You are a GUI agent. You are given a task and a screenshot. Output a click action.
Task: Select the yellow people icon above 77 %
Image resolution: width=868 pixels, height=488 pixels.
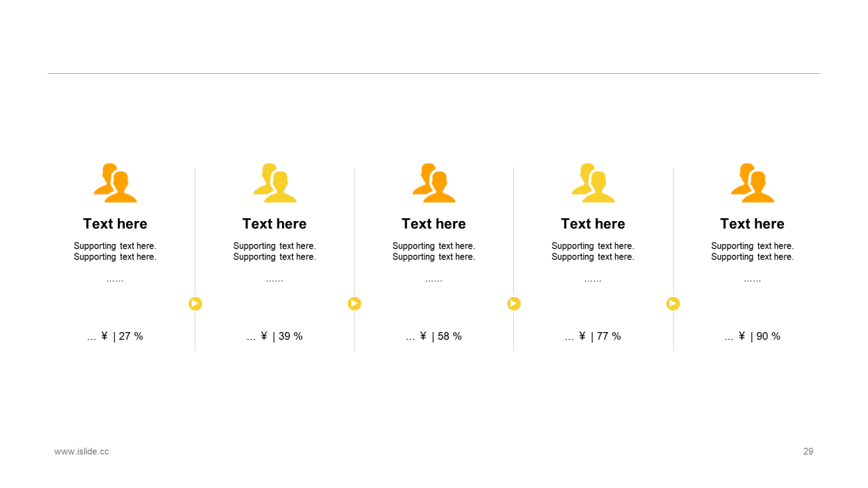tap(593, 183)
